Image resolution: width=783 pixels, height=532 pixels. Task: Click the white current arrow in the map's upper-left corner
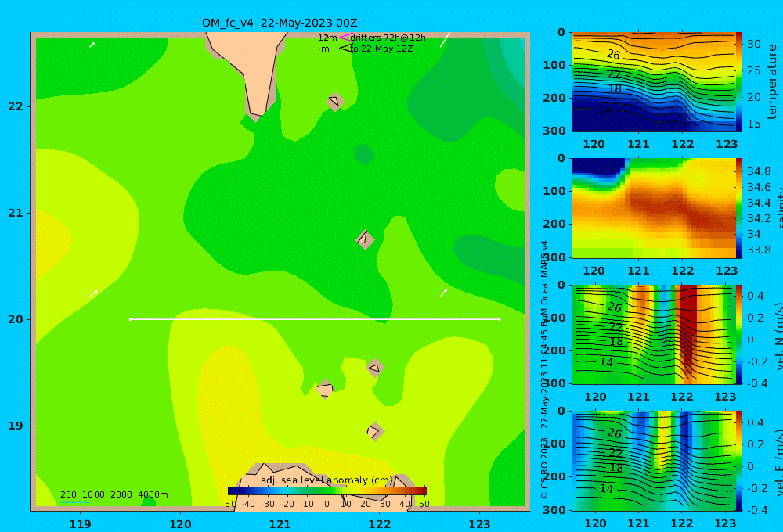pyautogui.click(x=92, y=45)
